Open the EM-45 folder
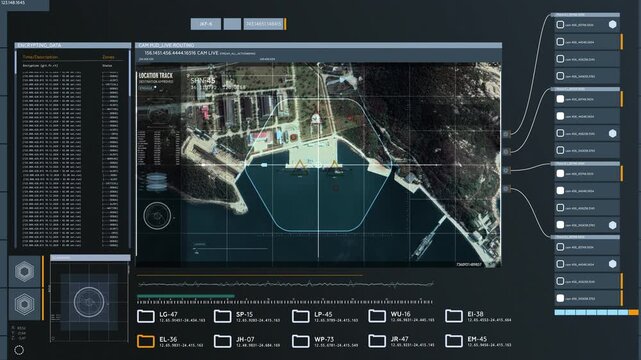Viewport: 641px width, 360px height. 454,341
